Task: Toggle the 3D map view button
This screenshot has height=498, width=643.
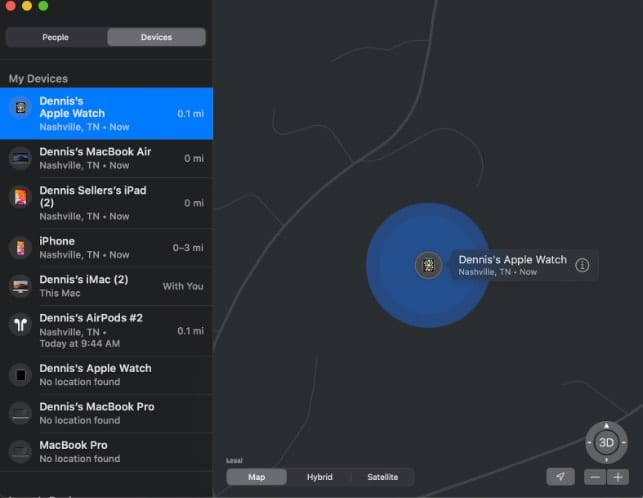Action: click(x=606, y=442)
